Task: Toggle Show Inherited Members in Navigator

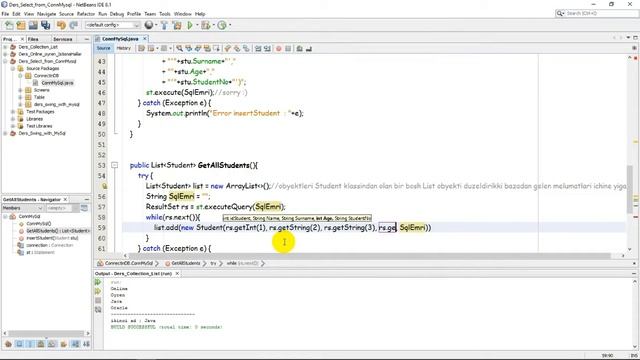Action: point(8,344)
